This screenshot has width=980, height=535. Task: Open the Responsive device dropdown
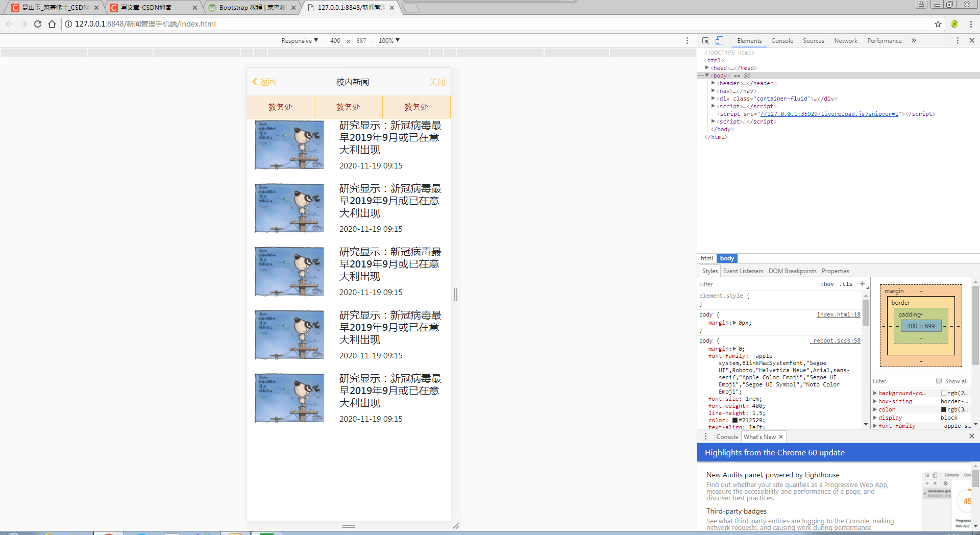coord(300,40)
